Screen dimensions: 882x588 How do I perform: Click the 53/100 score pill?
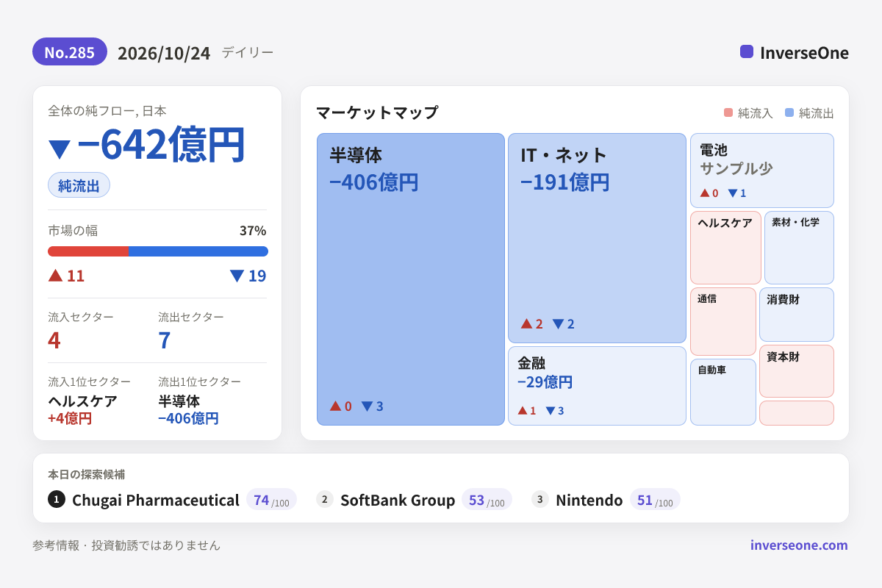487,500
